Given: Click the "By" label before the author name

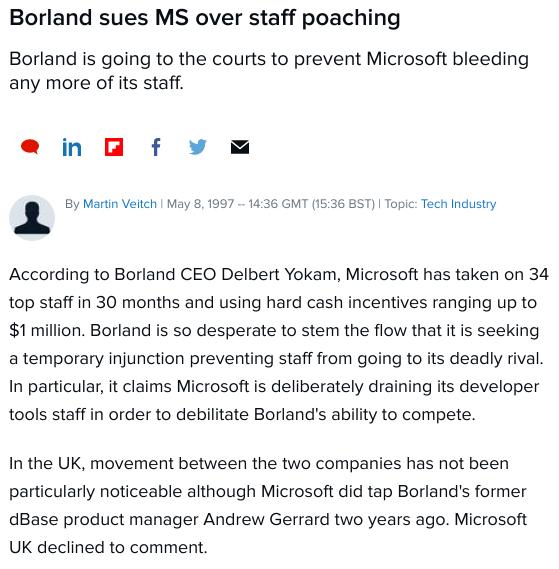Looking at the screenshot, I should click(72, 204).
